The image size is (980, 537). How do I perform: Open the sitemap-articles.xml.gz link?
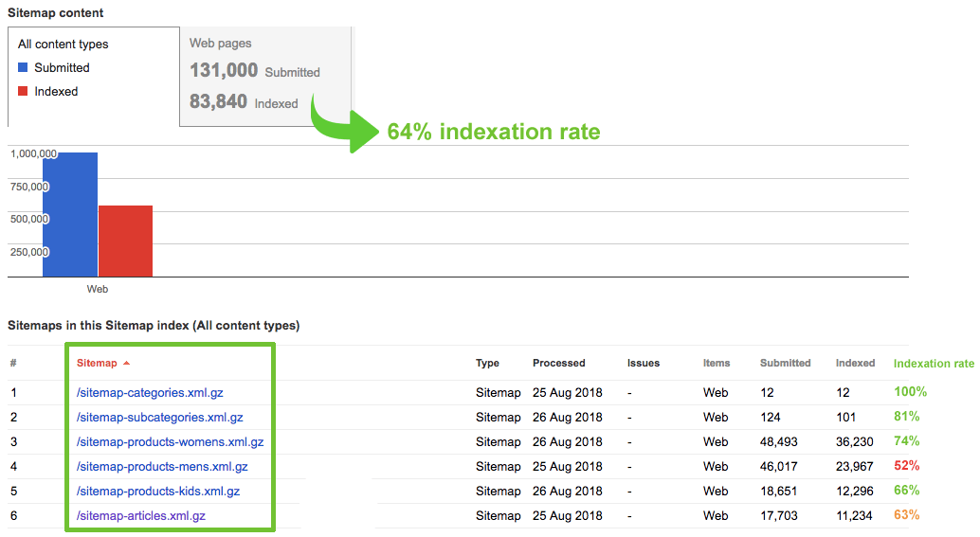[x=141, y=515]
